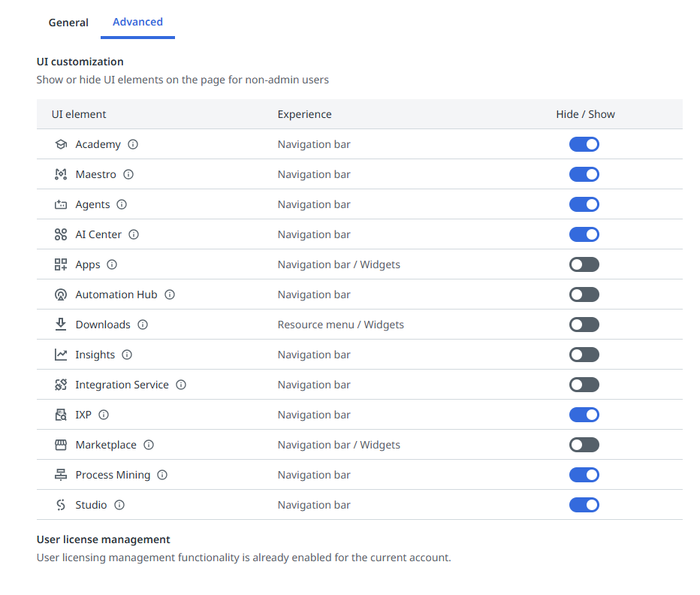Select the Automation Hub icon

(61, 294)
